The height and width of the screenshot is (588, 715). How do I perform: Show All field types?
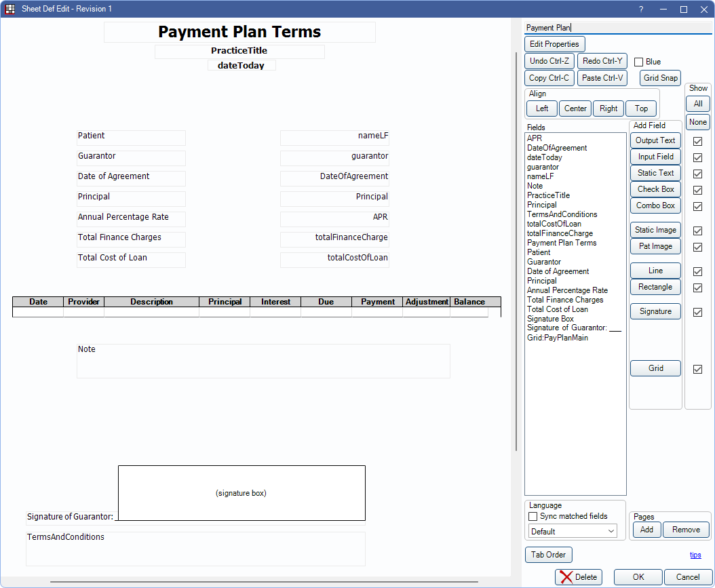(x=697, y=104)
